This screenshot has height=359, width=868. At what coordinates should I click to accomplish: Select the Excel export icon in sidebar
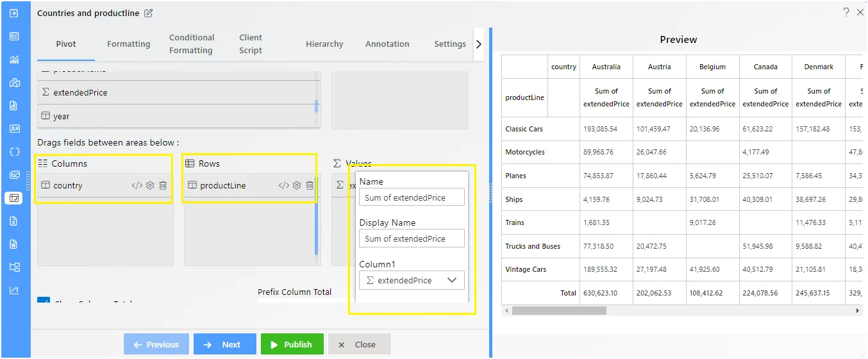[x=14, y=221]
